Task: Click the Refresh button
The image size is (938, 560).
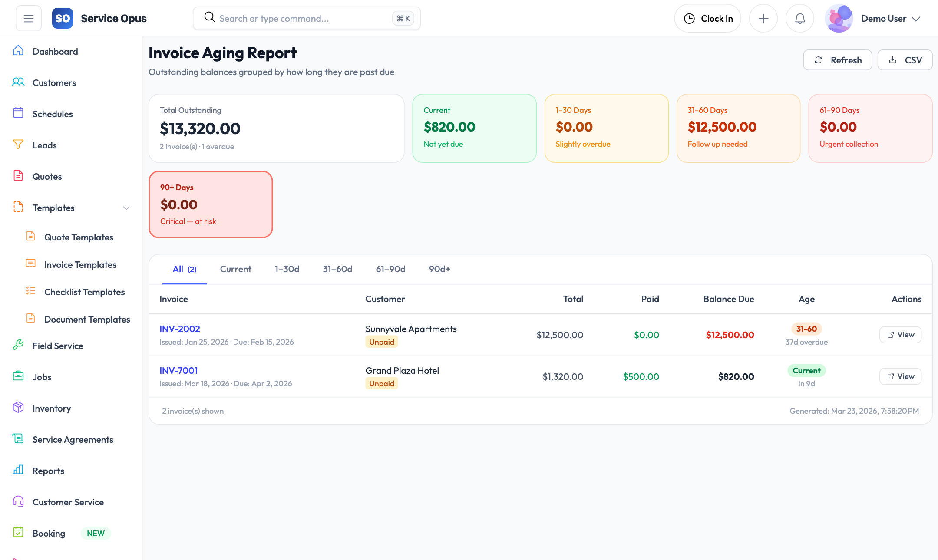Action: point(837,59)
